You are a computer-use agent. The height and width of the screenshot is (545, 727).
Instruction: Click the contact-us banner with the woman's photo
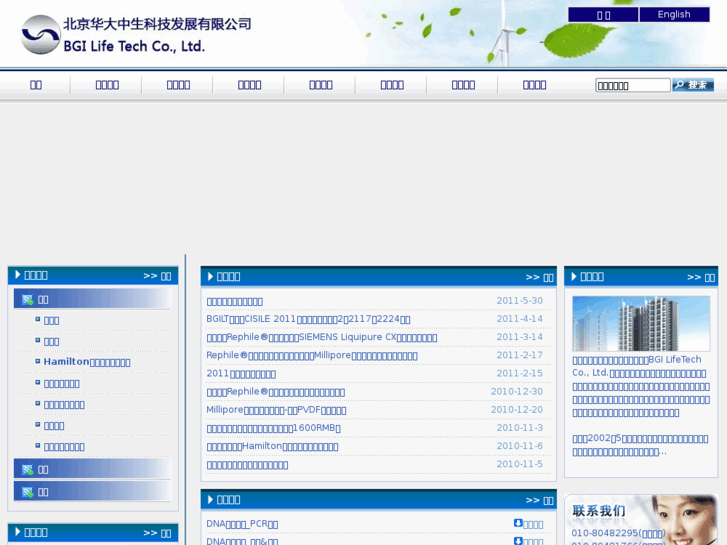tap(641, 519)
